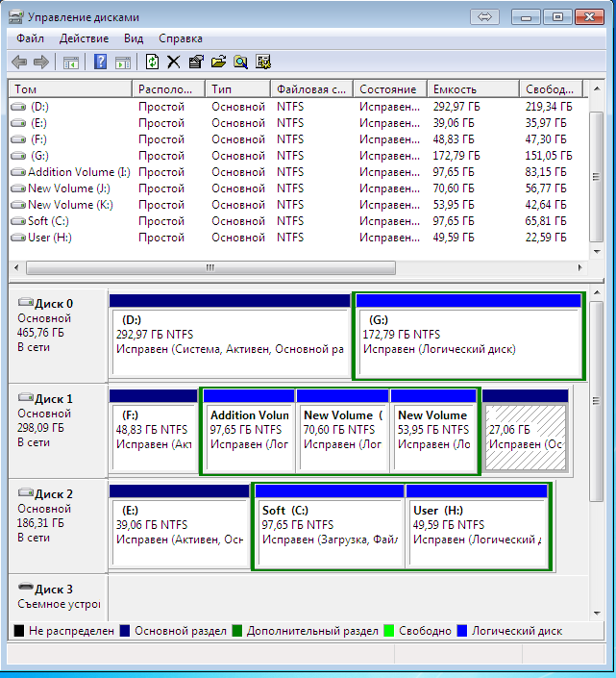The width and height of the screenshot is (616, 678).
Task: Sort by the Располо... column header
Action: point(168,89)
